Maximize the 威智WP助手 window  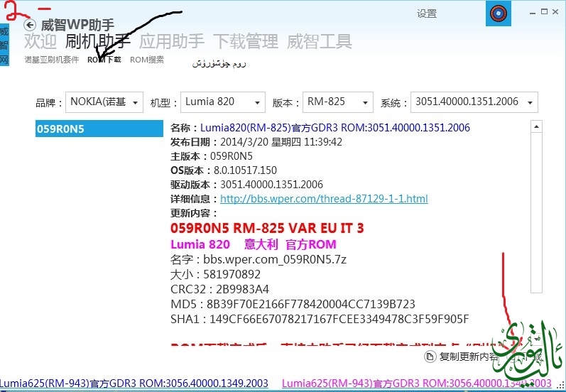tap(545, 12)
